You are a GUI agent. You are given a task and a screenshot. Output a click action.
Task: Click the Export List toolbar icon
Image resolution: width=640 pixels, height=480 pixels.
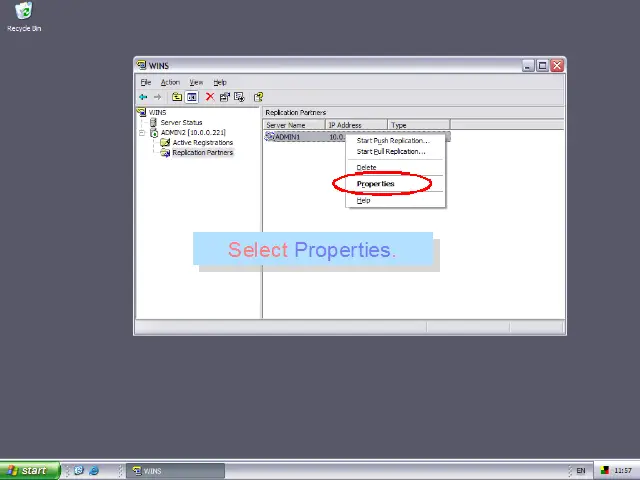(x=239, y=97)
